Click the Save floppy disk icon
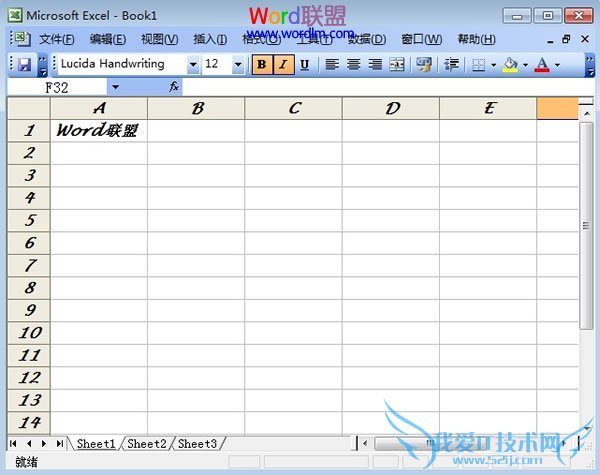 [25, 64]
